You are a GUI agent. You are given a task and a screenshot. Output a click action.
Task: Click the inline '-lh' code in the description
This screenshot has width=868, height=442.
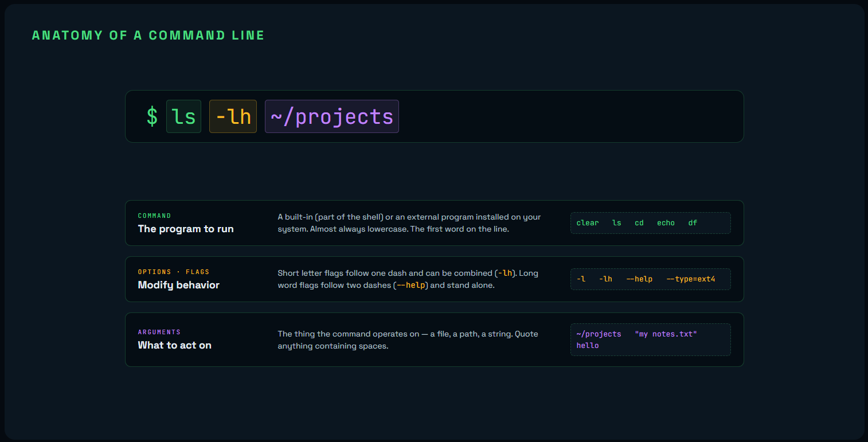click(x=505, y=273)
